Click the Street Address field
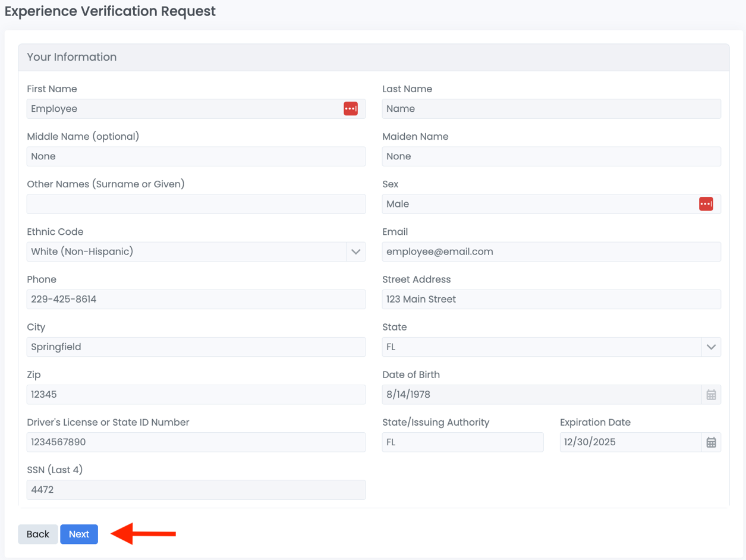 point(552,299)
